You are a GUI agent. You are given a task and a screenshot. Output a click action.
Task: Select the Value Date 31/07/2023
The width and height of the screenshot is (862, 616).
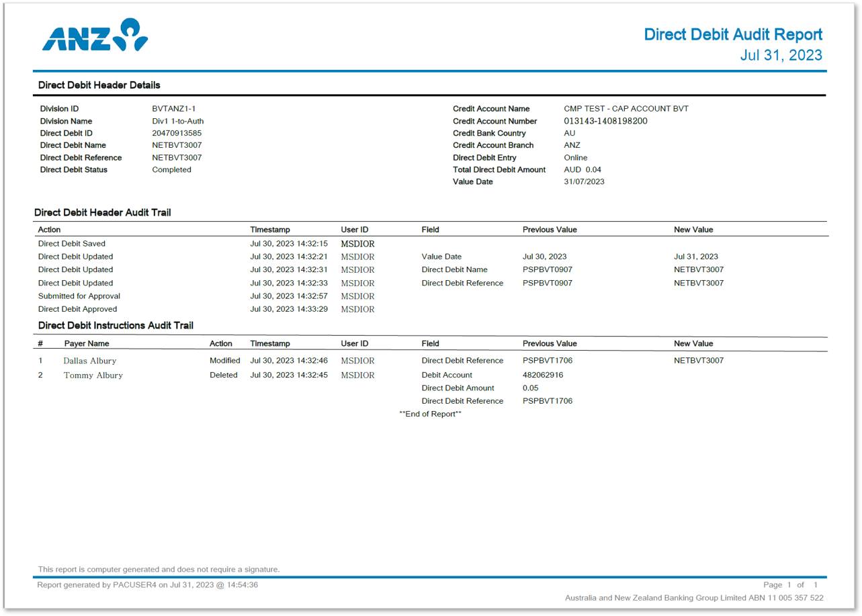583,182
